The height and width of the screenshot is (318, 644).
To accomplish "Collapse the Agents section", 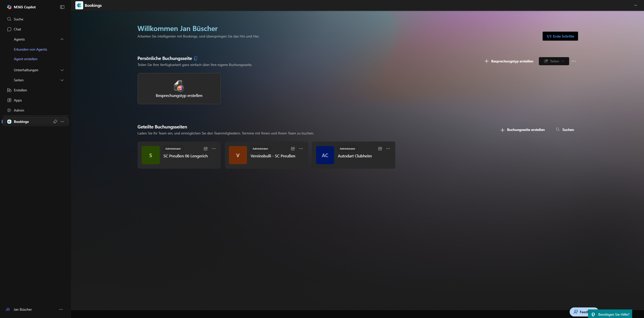I will tap(62, 39).
